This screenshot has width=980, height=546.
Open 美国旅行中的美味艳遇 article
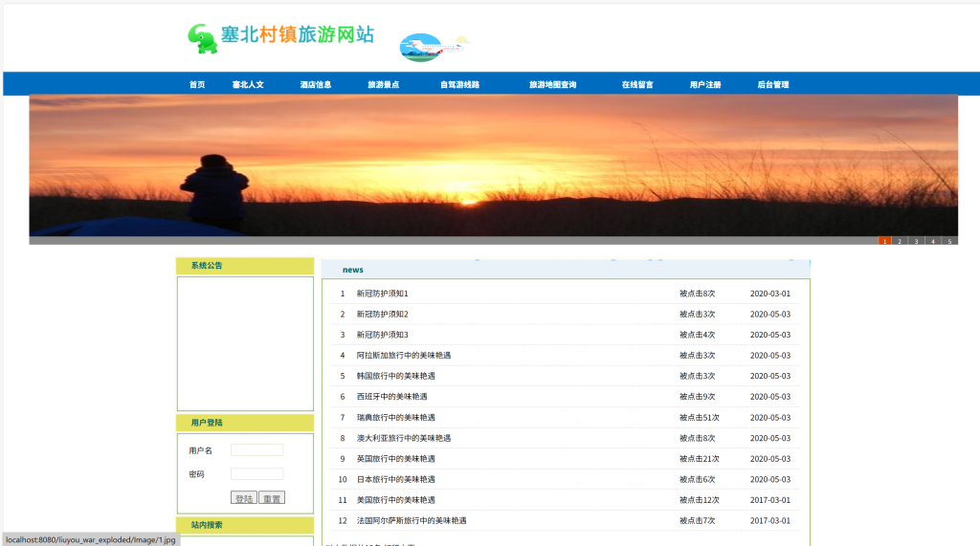pyautogui.click(x=395, y=500)
